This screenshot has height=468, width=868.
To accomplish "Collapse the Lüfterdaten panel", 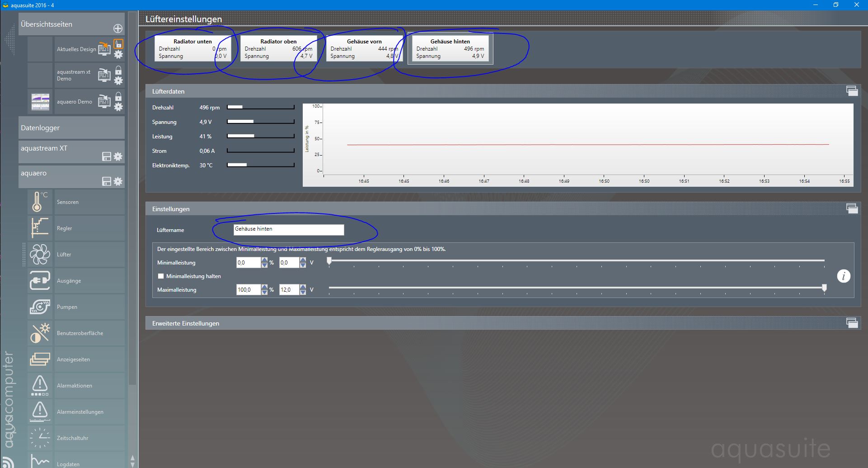I will pos(852,91).
